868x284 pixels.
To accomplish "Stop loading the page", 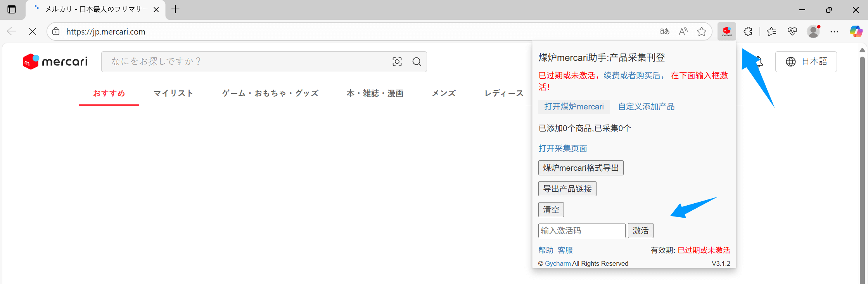I will (33, 31).
